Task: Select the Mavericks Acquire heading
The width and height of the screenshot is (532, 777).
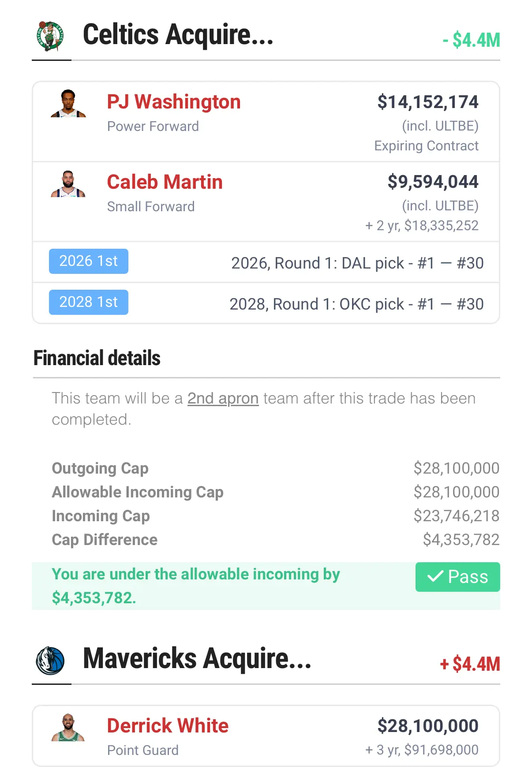Action: [197, 659]
